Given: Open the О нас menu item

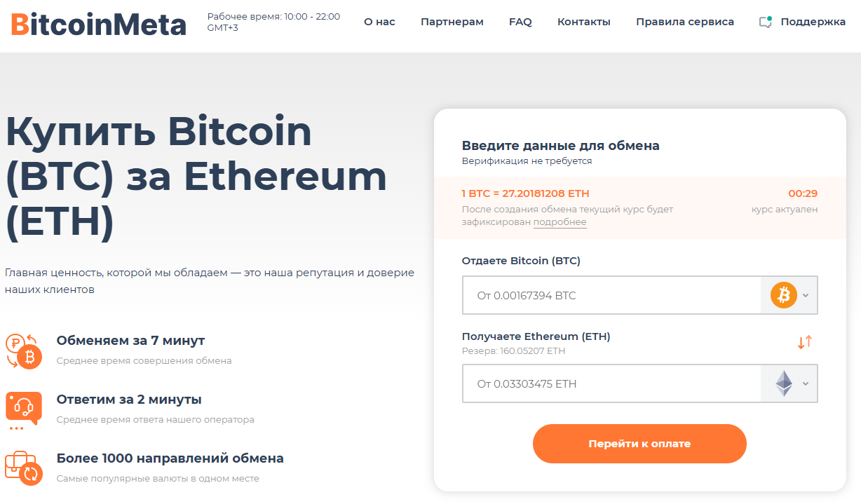Looking at the screenshot, I should [379, 22].
